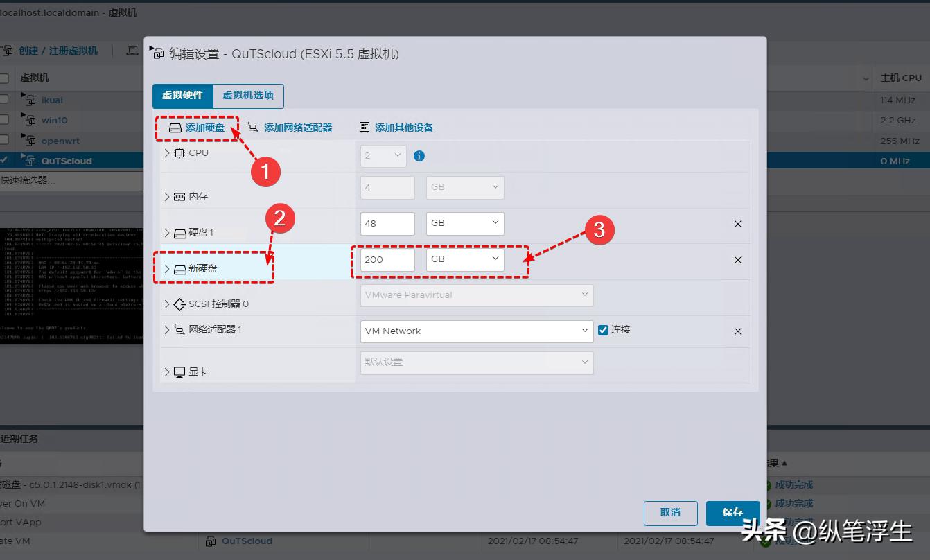The image size is (930, 560).
Task: Switch to the 虚拟机选项 tab
Action: point(248,96)
